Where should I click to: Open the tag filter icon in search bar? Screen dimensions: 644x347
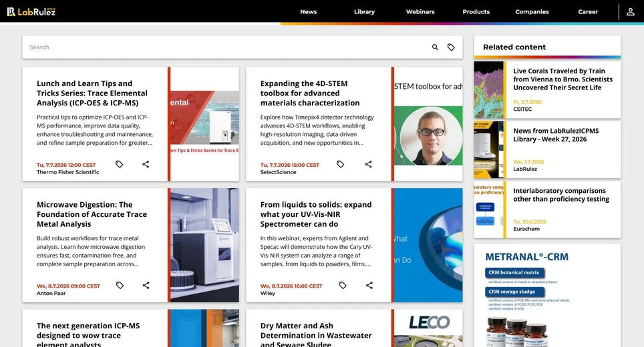[x=451, y=47]
